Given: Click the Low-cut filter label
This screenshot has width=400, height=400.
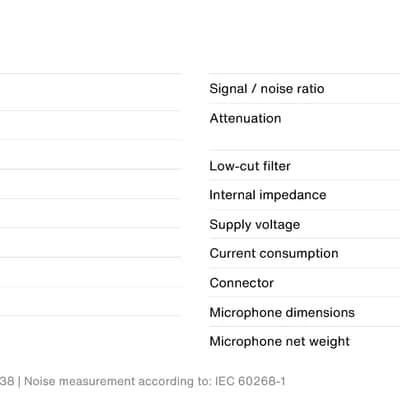Looking at the screenshot, I should click(x=250, y=166).
